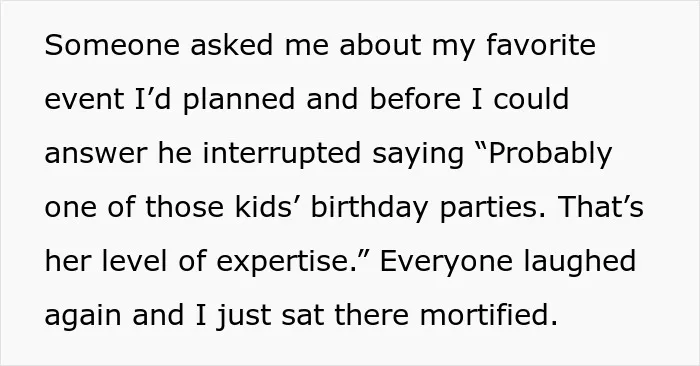Click the word 'planned' in second line
This screenshot has width=700, height=366.
[x=239, y=100]
